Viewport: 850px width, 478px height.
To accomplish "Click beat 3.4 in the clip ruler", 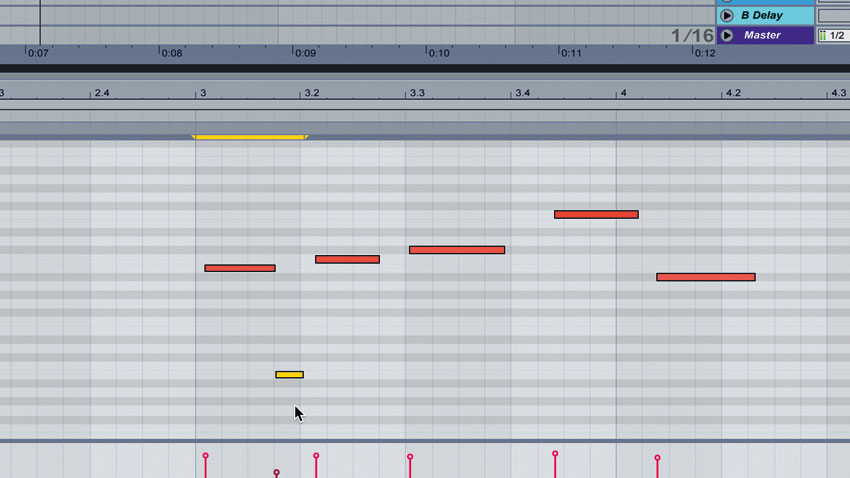I will [523, 93].
